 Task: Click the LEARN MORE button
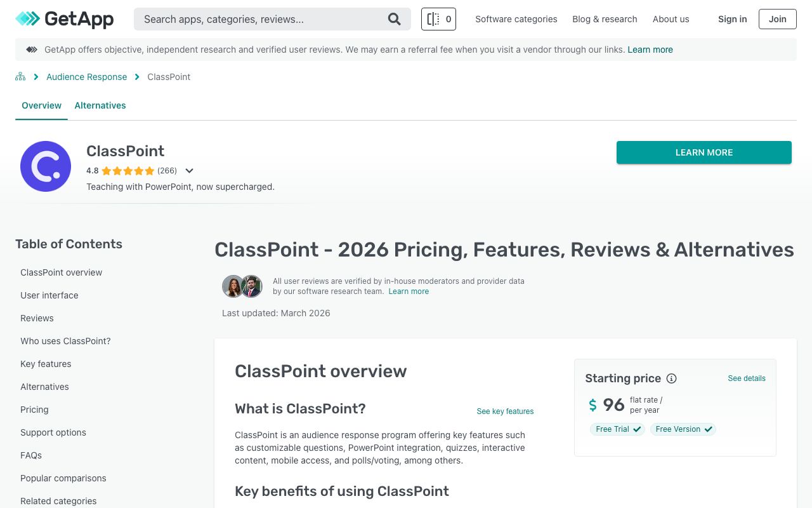pos(704,152)
